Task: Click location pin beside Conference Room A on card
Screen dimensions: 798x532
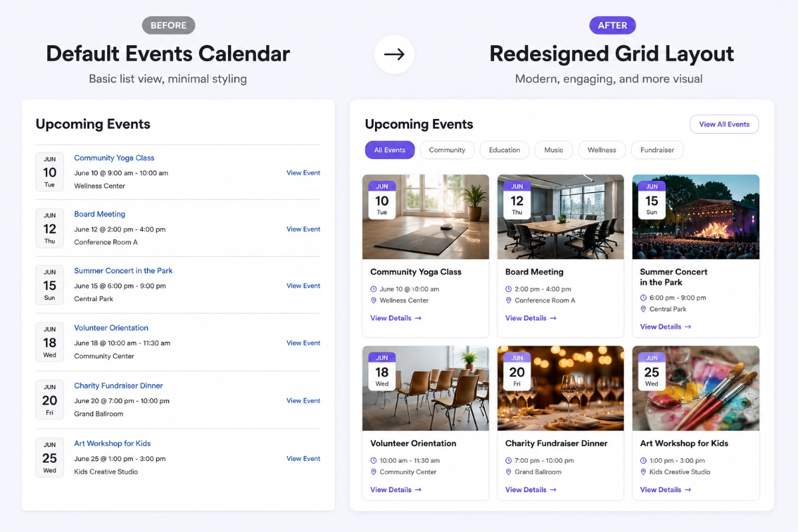Action: pyautogui.click(x=509, y=301)
